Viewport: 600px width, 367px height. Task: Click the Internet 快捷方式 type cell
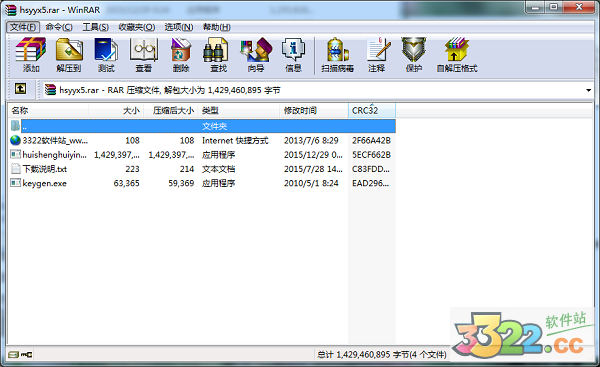coord(235,140)
